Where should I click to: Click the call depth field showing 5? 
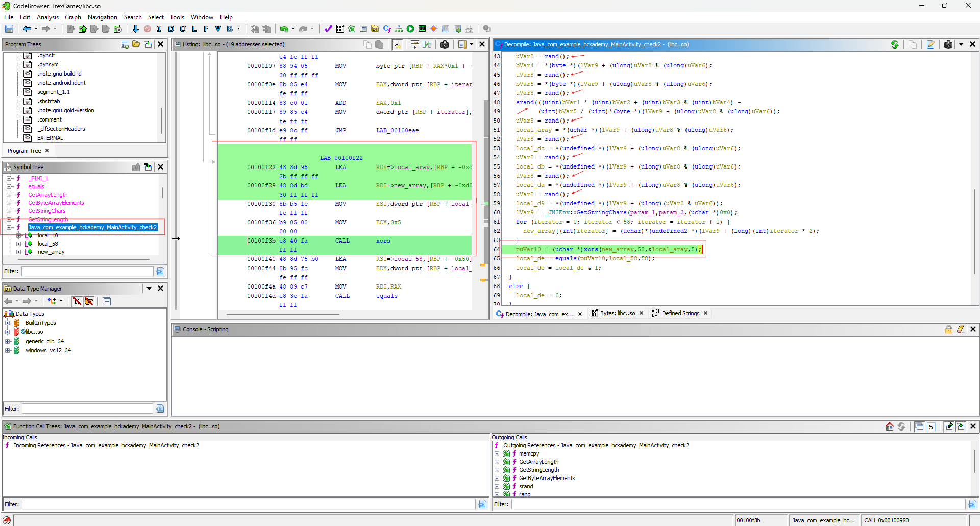(x=932, y=427)
